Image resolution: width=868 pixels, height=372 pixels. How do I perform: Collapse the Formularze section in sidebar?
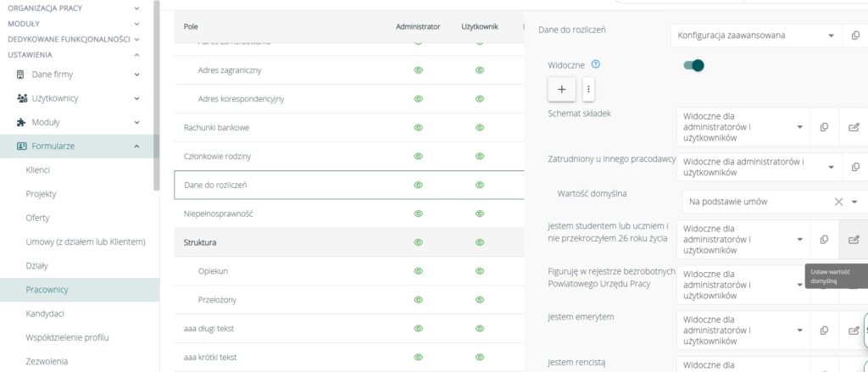tap(136, 146)
